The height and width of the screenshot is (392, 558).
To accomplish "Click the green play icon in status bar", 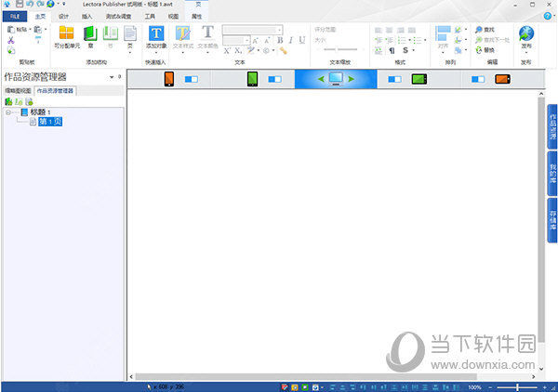I will pos(305,387).
